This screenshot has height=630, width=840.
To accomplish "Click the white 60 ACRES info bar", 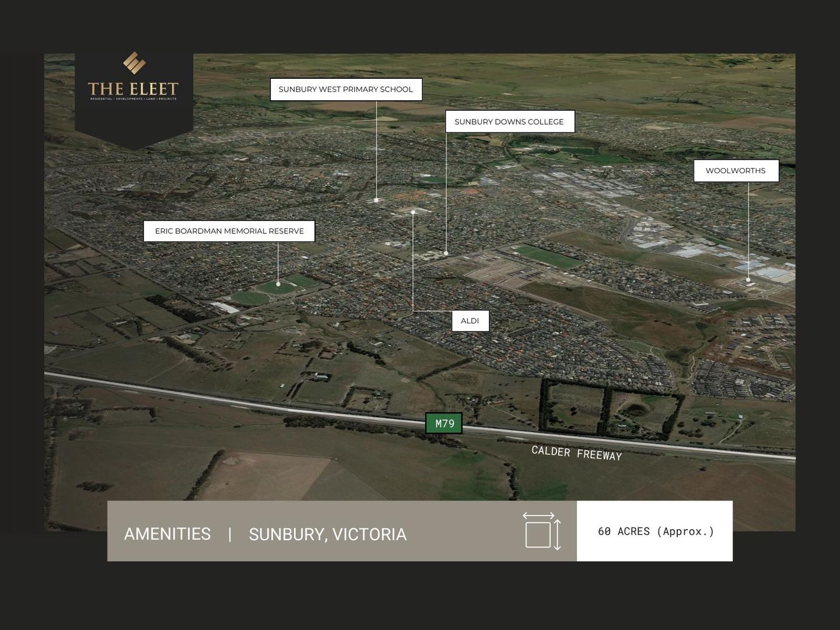I will pos(654,531).
